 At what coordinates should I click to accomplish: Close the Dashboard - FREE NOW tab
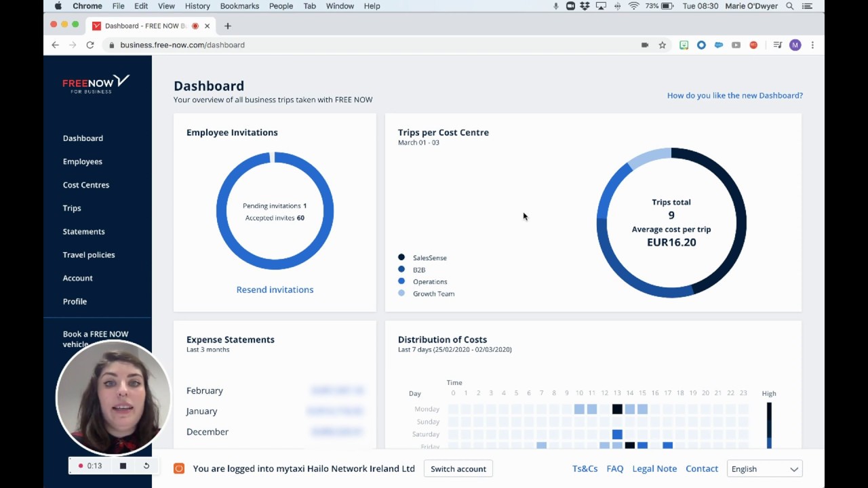(207, 26)
